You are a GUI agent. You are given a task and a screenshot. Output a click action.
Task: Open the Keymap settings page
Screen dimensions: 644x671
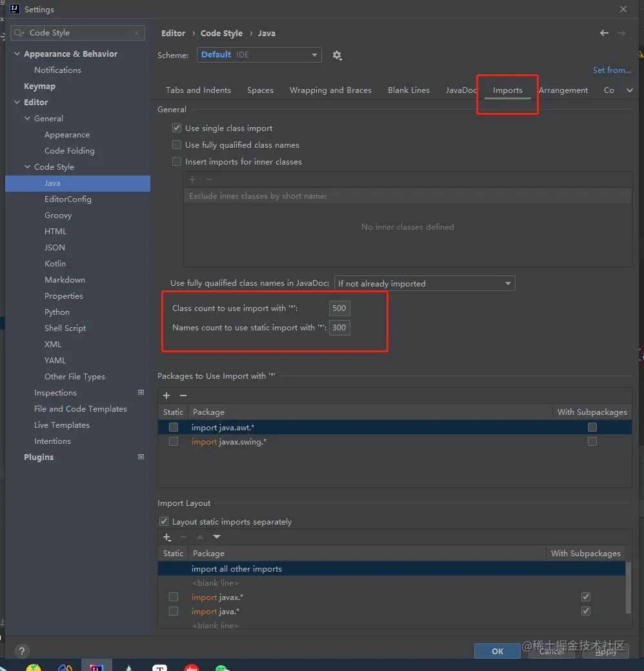(39, 86)
